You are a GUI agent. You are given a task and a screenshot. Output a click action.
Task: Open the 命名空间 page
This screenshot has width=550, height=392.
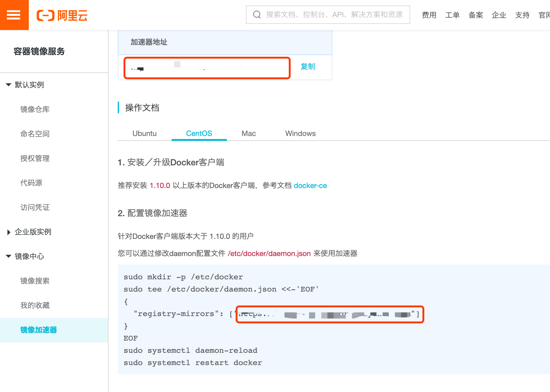point(35,134)
